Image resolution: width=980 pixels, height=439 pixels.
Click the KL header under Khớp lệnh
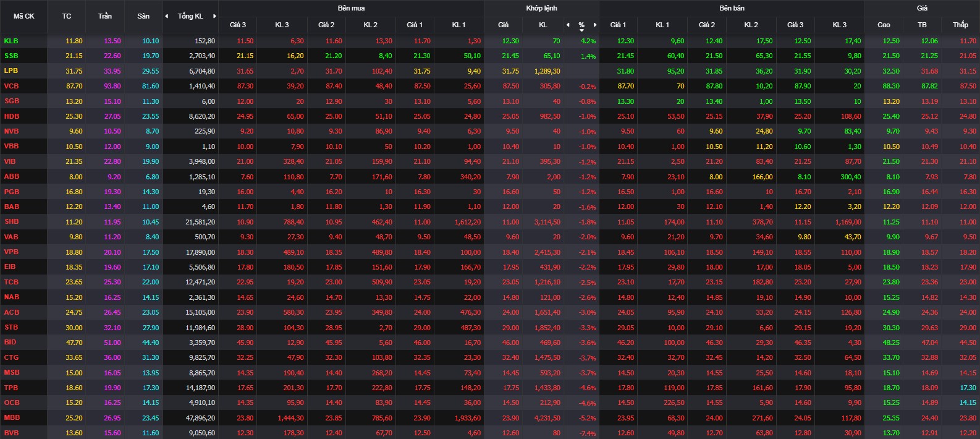click(x=543, y=25)
